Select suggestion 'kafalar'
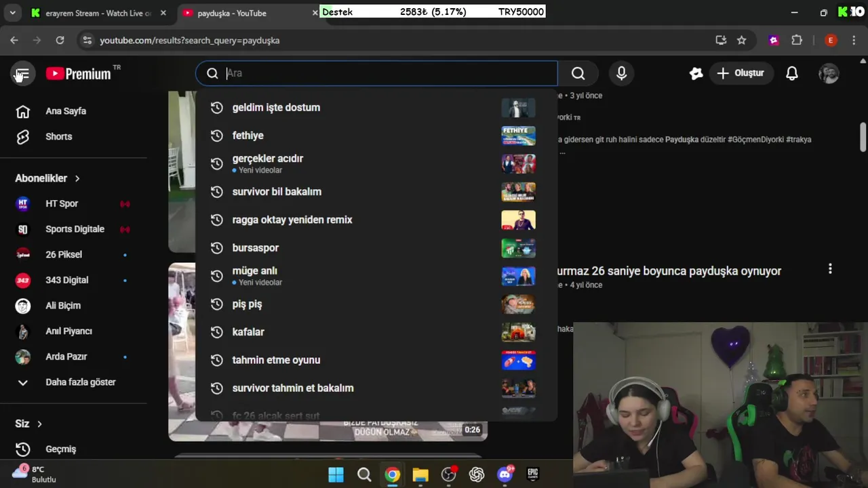This screenshot has width=868, height=488. (376, 332)
